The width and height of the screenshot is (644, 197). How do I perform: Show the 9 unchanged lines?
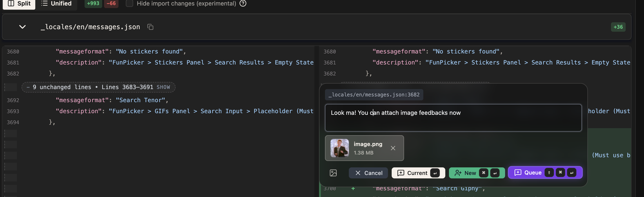pos(163,87)
